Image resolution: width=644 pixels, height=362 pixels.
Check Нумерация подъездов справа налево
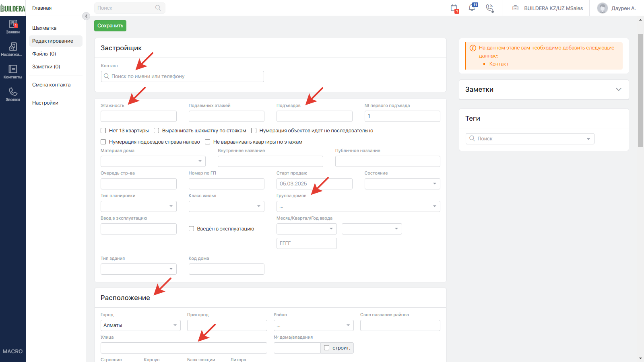(103, 142)
